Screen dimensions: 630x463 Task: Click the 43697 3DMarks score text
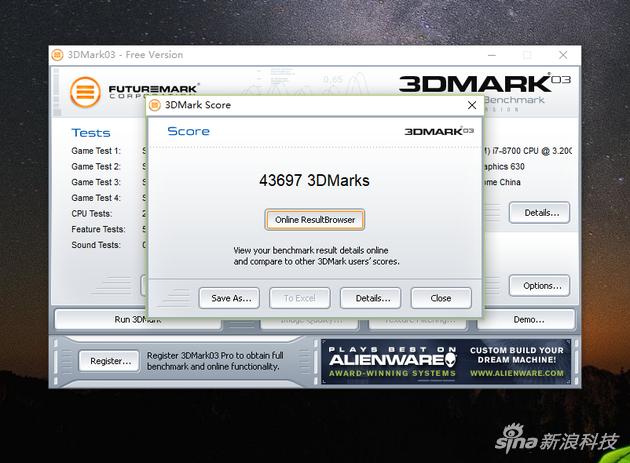[314, 180]
